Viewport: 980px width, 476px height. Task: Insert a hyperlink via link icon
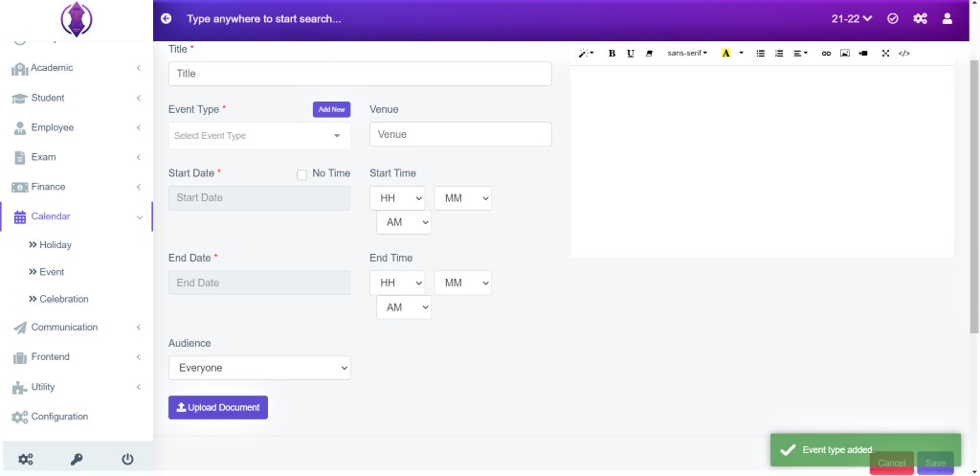(826, 54)
